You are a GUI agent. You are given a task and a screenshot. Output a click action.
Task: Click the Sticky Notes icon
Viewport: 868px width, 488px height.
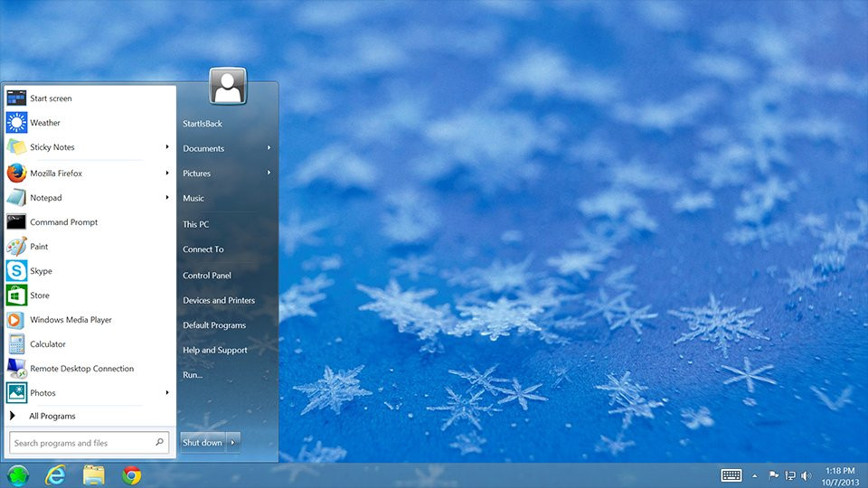(x=16, y=146)
